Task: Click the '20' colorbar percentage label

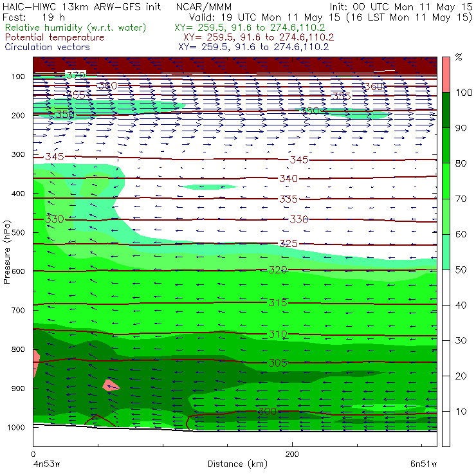Action: pyautogui.click(x=461, y=376)
